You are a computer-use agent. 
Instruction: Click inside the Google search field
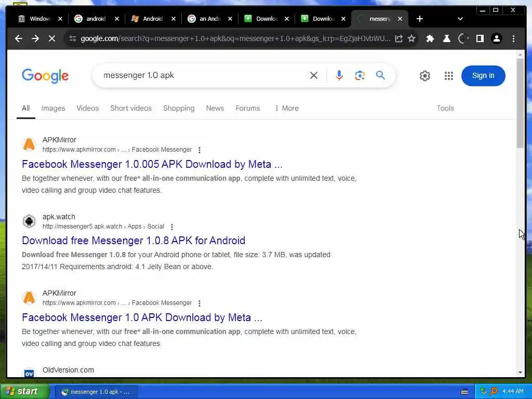(204, 75)
